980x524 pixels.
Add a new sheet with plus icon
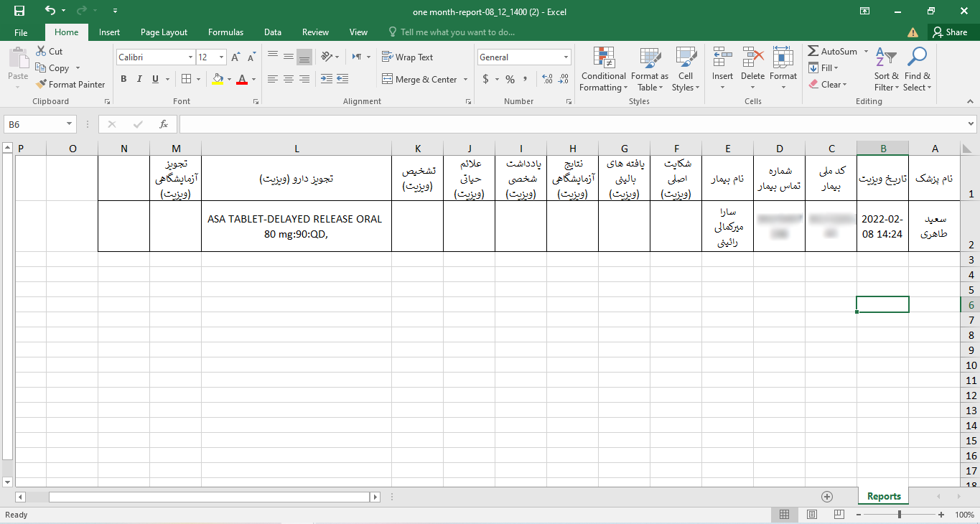(x=827, y=496)
